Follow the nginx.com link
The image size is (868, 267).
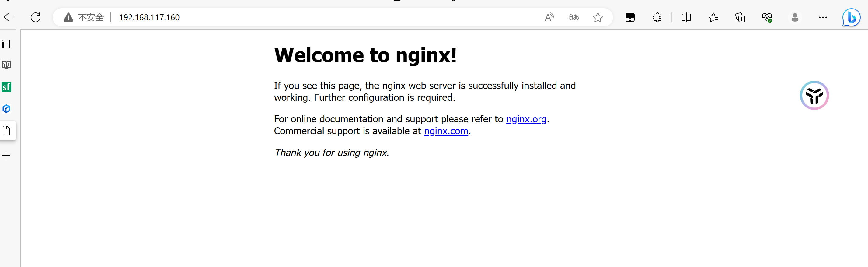pyautogui.click(x=446, y=131)
